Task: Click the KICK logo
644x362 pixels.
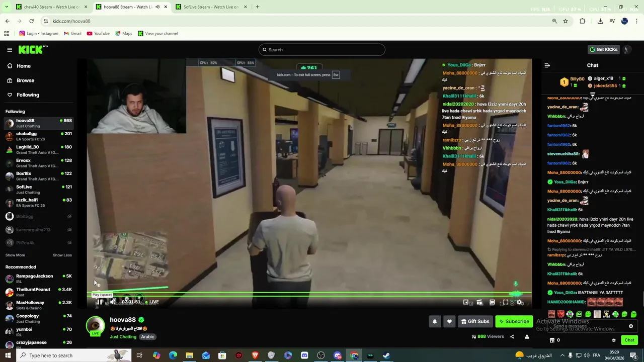Action: (x=33, y=49)
